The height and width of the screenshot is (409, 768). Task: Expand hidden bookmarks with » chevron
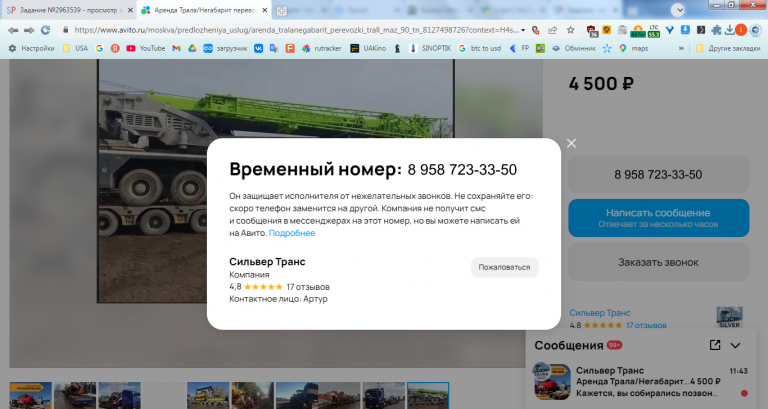pos(681,48)
